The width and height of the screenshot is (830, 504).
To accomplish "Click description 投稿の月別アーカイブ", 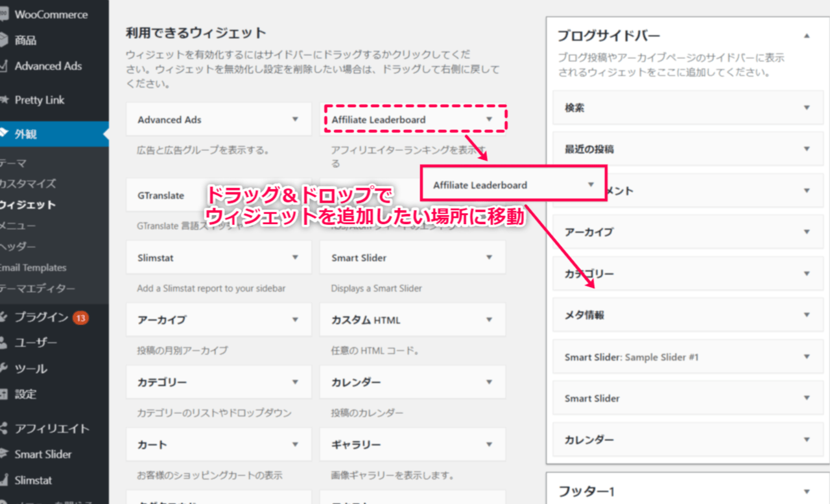I will click(182, 350).
